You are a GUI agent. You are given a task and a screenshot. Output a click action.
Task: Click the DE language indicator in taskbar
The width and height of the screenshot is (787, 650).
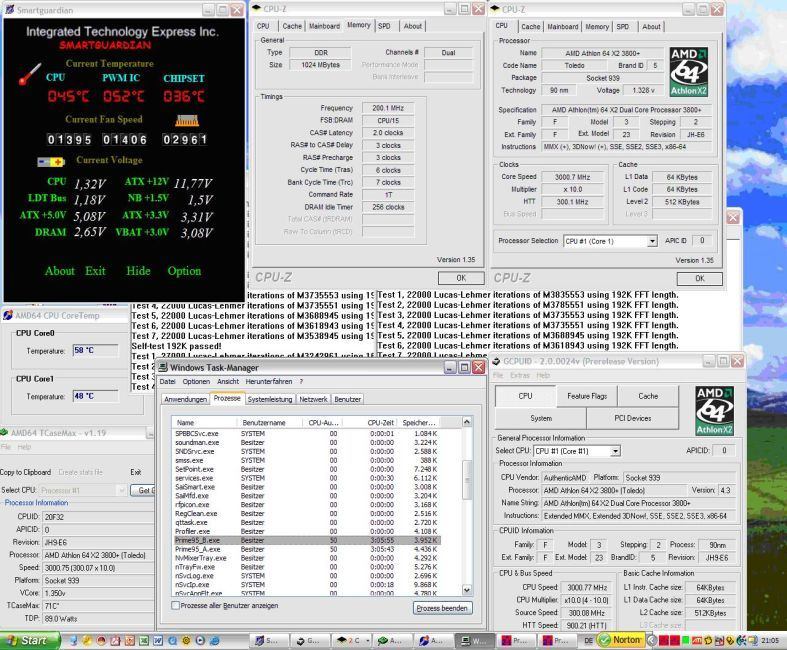(588, 640)
